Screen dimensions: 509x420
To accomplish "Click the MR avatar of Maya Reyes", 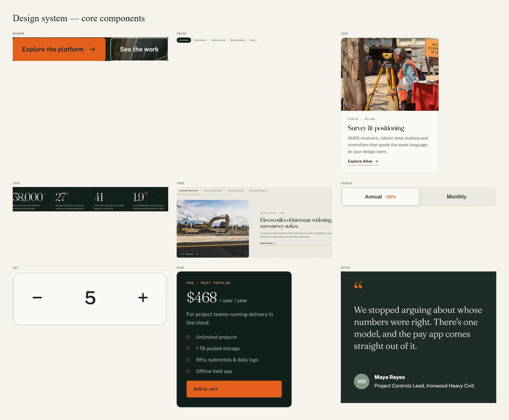I will point(362,382).
